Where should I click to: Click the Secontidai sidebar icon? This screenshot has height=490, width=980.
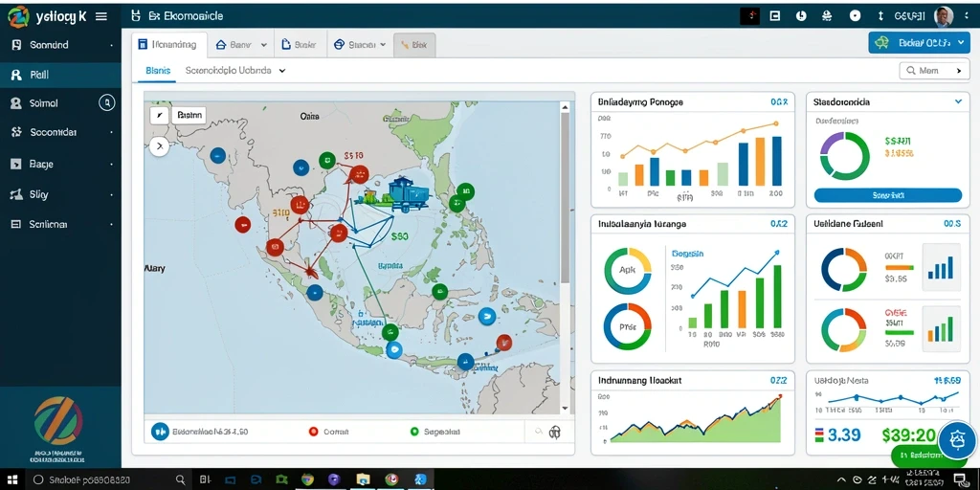17,132
